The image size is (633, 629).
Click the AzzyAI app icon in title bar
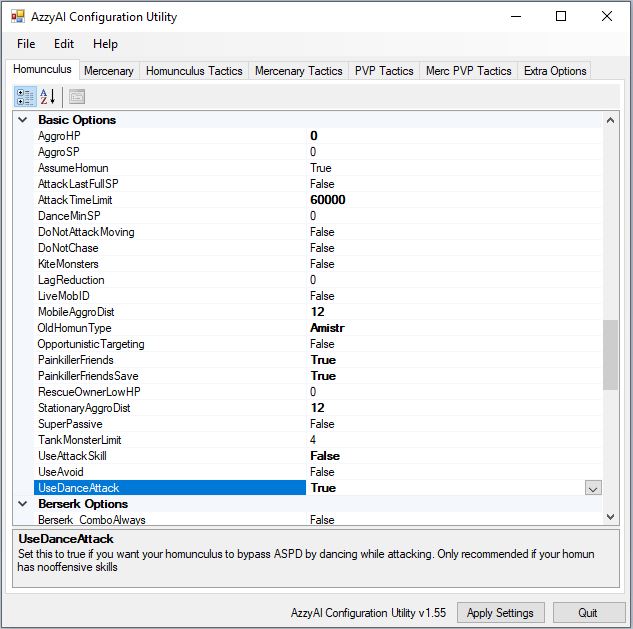click(x=18, y=17)
